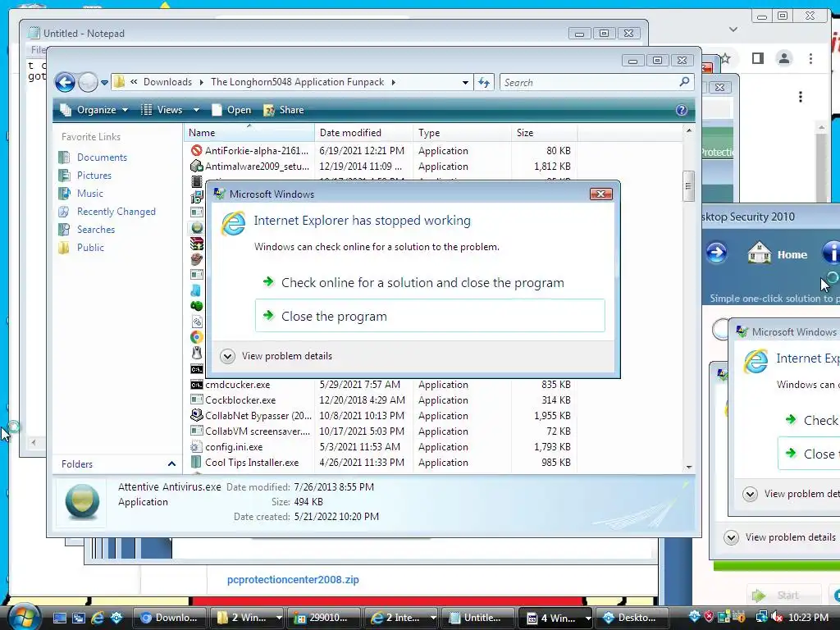This screenshot has width=840, height=630.
Task: Click the Switch between windows quick launch icon
Action: [x=78, y=618]
